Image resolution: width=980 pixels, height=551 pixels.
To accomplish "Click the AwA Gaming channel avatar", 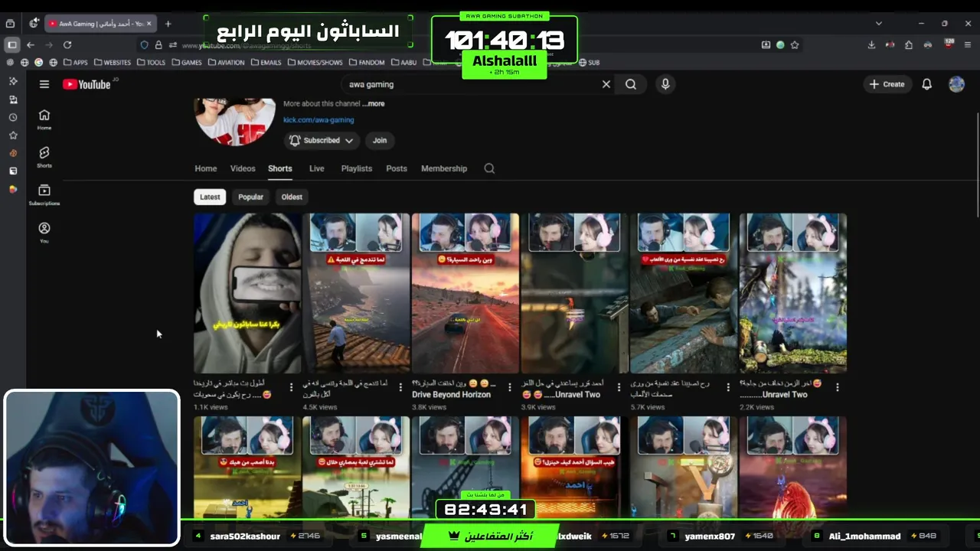I will pos(235,121).
